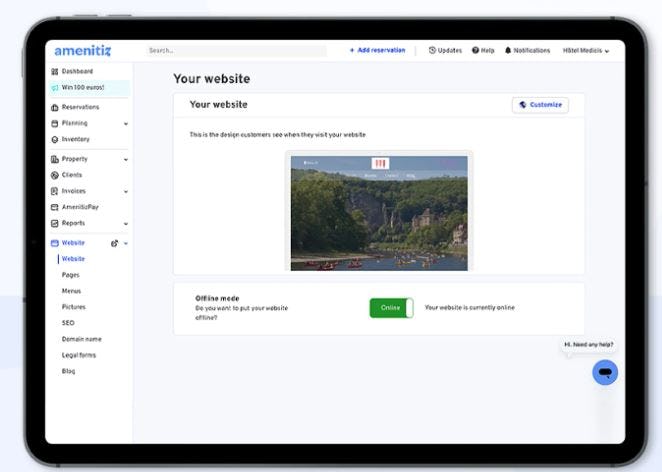Select the Win 100 euros! item
662x472 pixels.
tap(89, 88)
